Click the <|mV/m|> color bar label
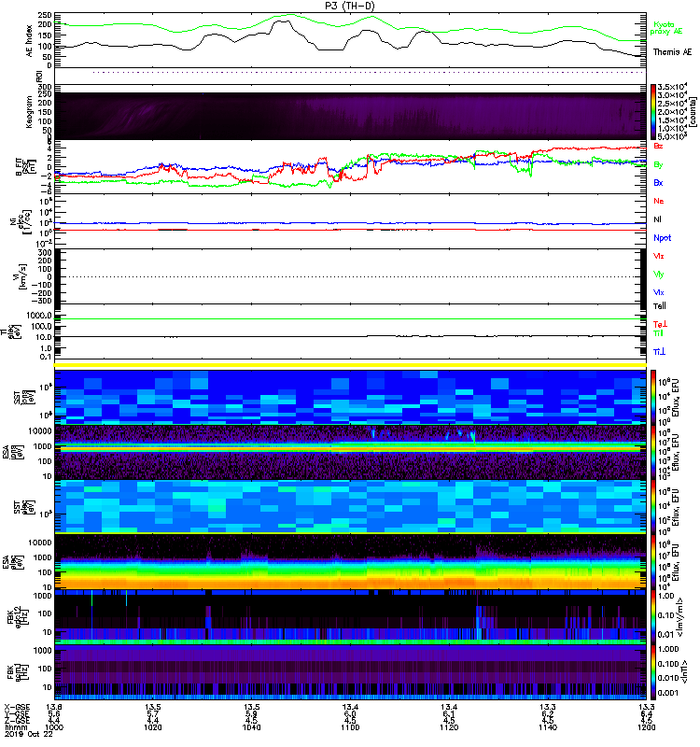This screenshot has height=747, width=700. coord(682,617)
